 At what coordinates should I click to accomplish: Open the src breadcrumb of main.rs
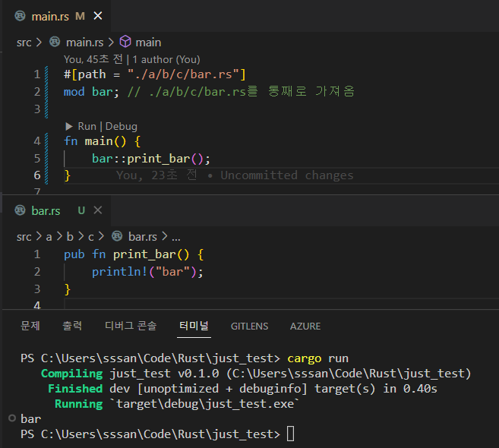pos(24,43)
